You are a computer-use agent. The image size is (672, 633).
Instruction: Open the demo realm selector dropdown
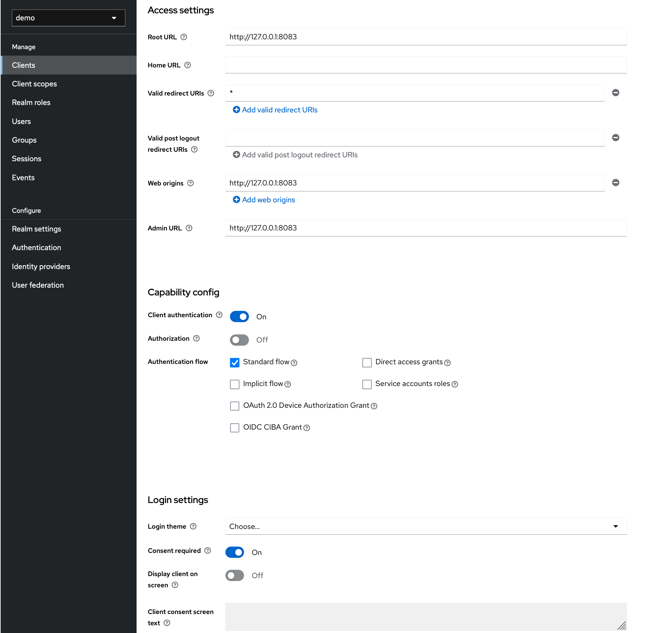coord(68,18)
